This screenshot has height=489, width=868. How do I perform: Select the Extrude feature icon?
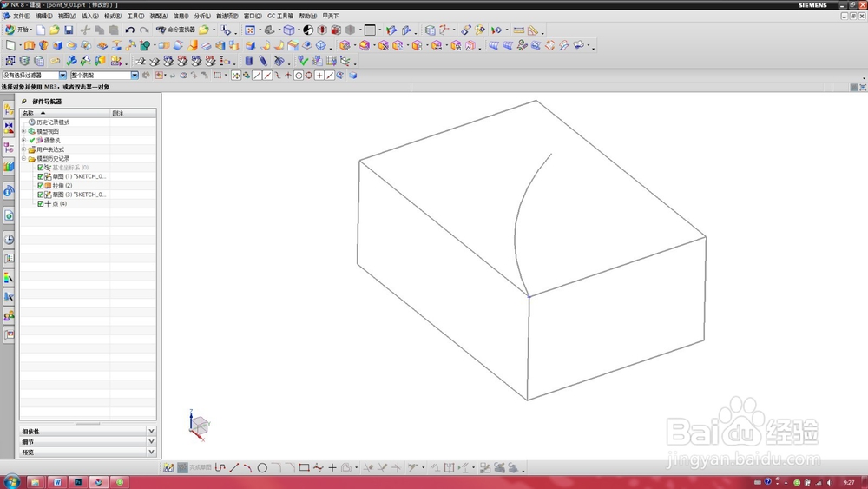[30, 45]
